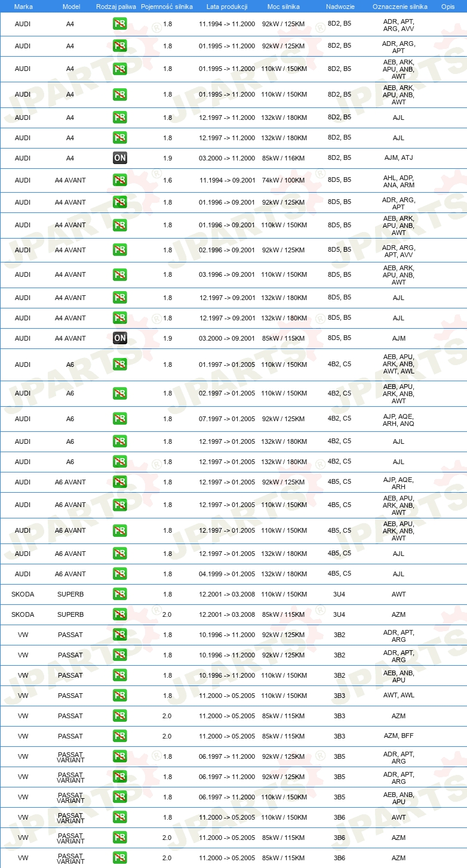This screenshot has width=467, height=868.
Task: Click the Oznaczenie silnika column header
Action: coord(400,7)
